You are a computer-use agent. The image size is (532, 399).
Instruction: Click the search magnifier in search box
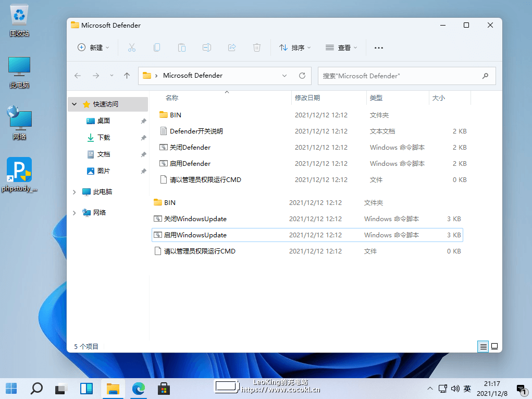485,76
